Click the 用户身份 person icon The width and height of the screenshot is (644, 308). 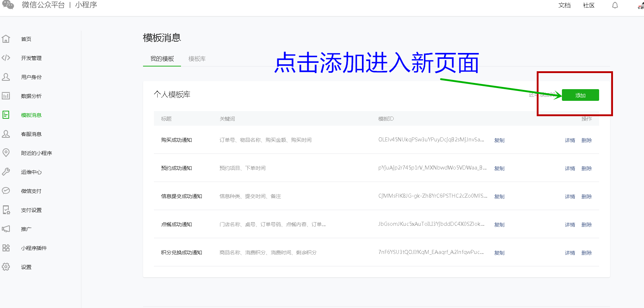point(6,77)
